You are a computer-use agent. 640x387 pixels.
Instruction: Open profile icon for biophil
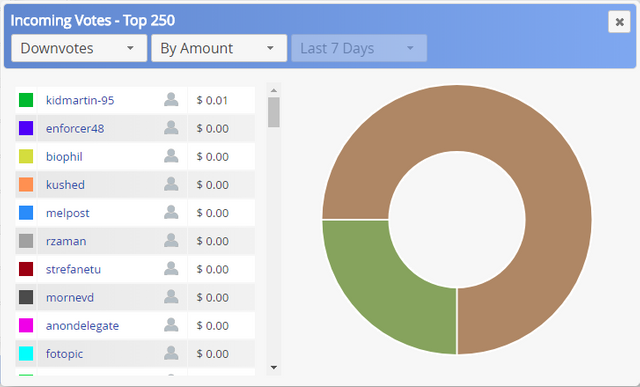click(171, 156)
